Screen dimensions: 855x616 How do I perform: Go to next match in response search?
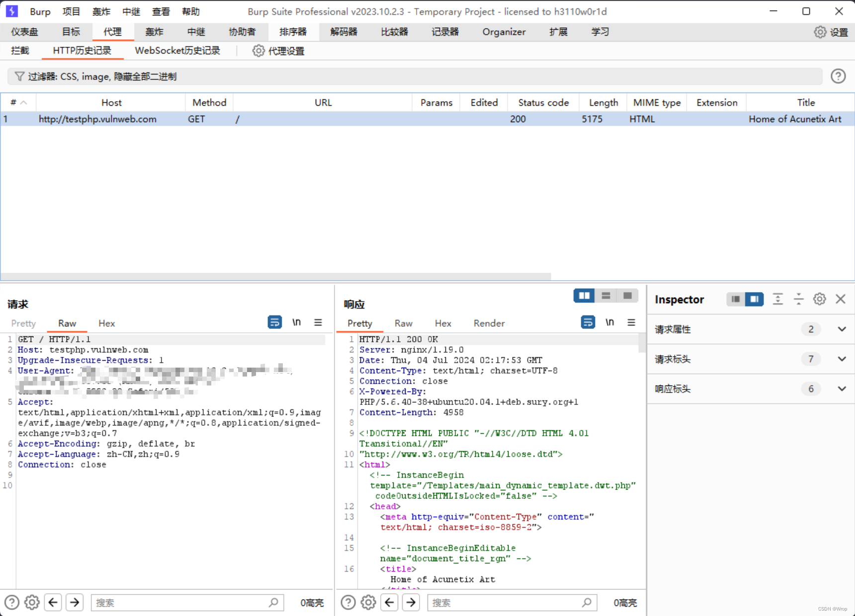[x=411, y=603]
